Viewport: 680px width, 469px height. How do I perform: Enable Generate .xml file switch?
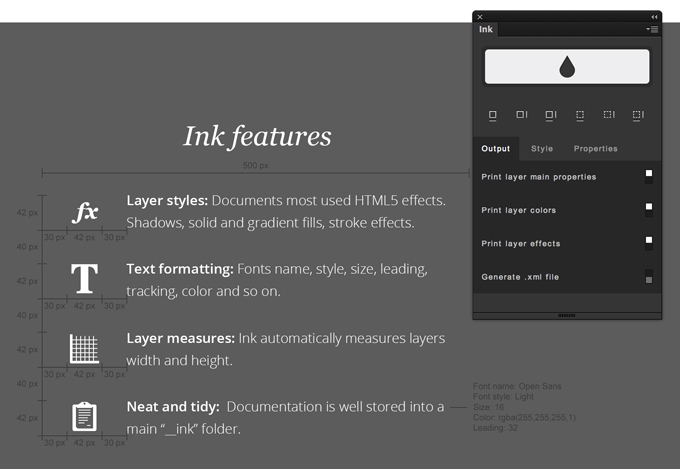point(649,277)
